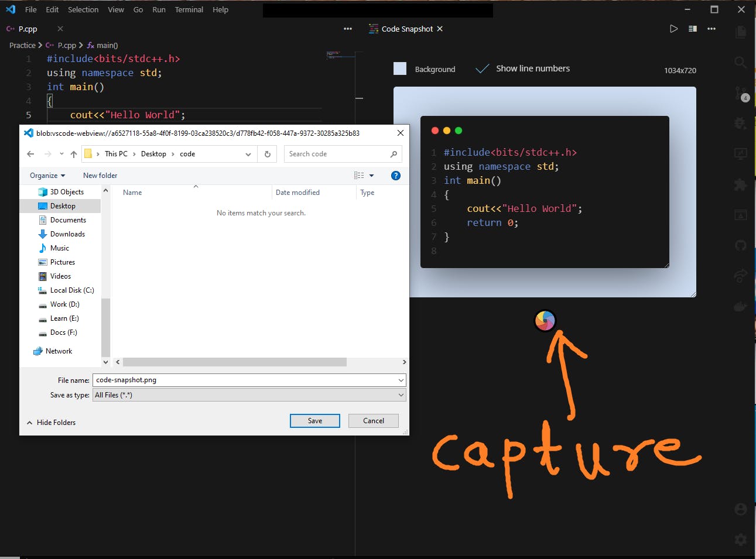Select Work (D:) in the navigation tree
The image size is (756, 559).
tap(64, 304)
